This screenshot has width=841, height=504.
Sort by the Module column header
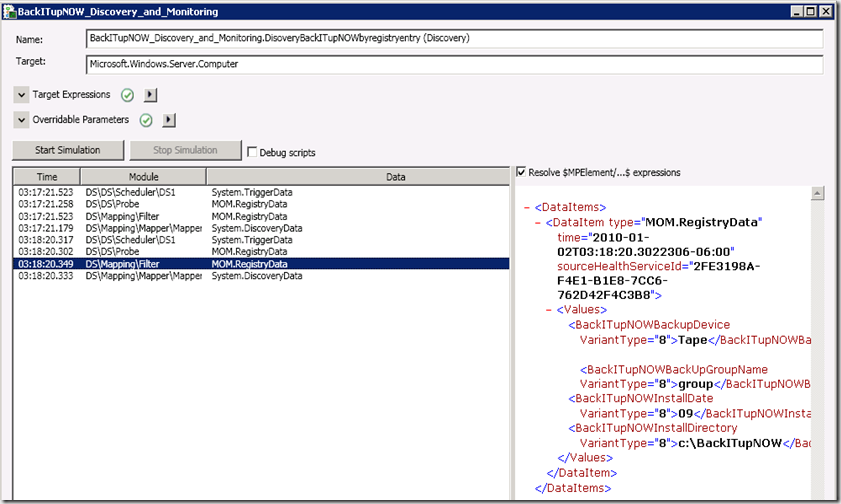[143, 177]
